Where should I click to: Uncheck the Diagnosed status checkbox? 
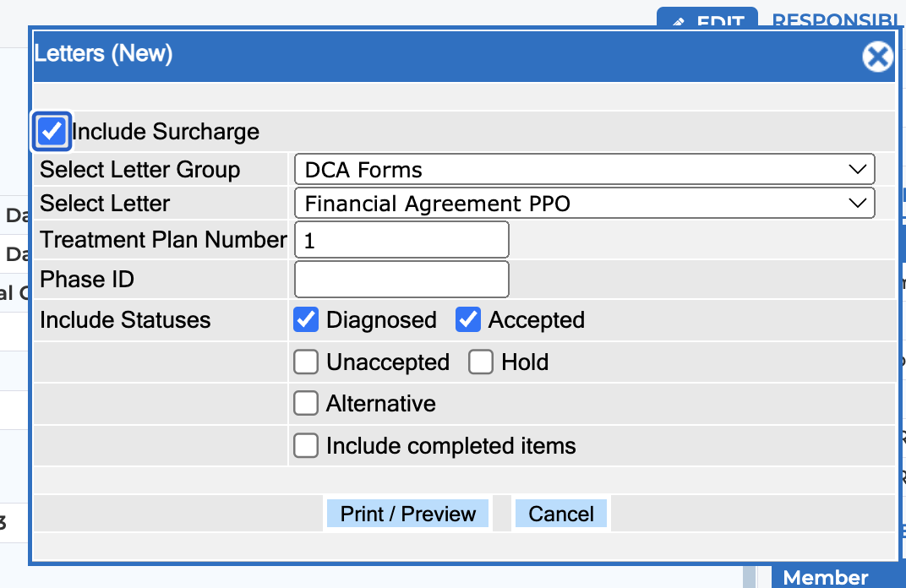point(306,319)
